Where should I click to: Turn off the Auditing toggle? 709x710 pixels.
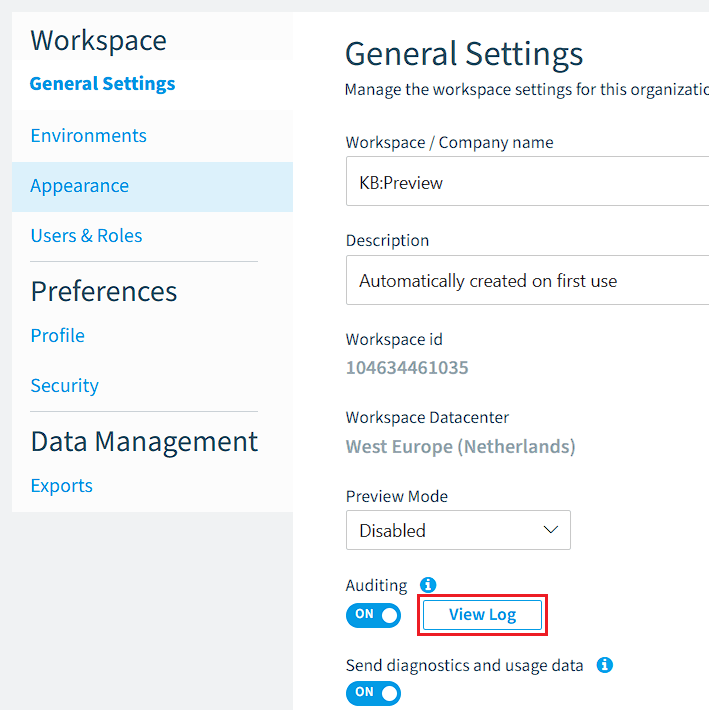[373, 615]
